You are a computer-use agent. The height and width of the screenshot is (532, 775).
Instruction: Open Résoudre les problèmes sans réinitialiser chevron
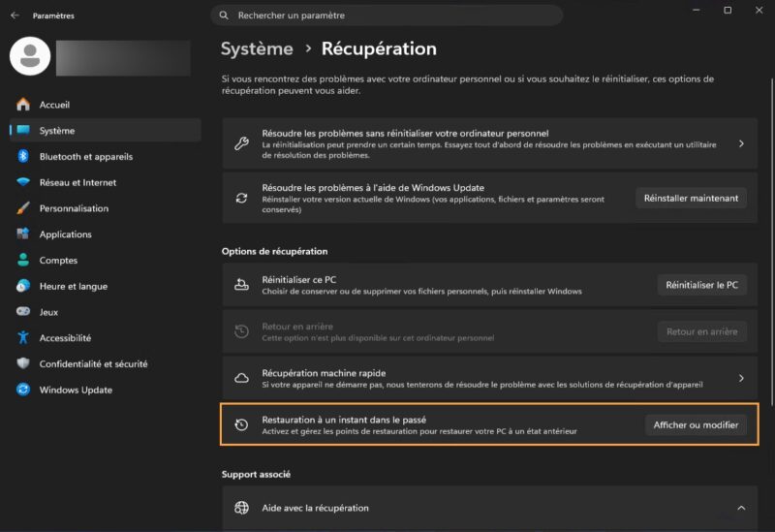[741, 143]
